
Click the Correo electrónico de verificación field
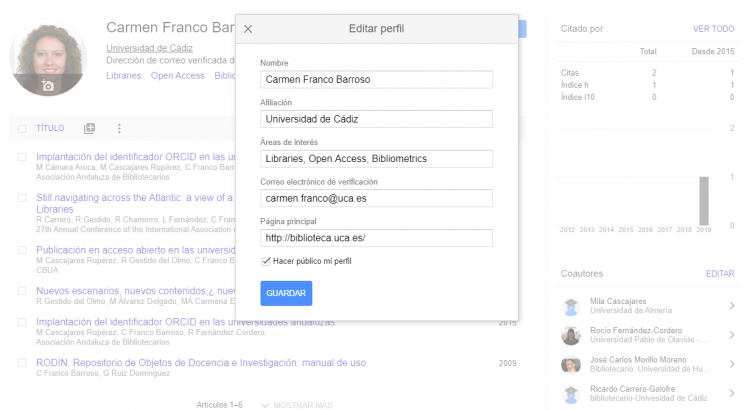point(376,199)
